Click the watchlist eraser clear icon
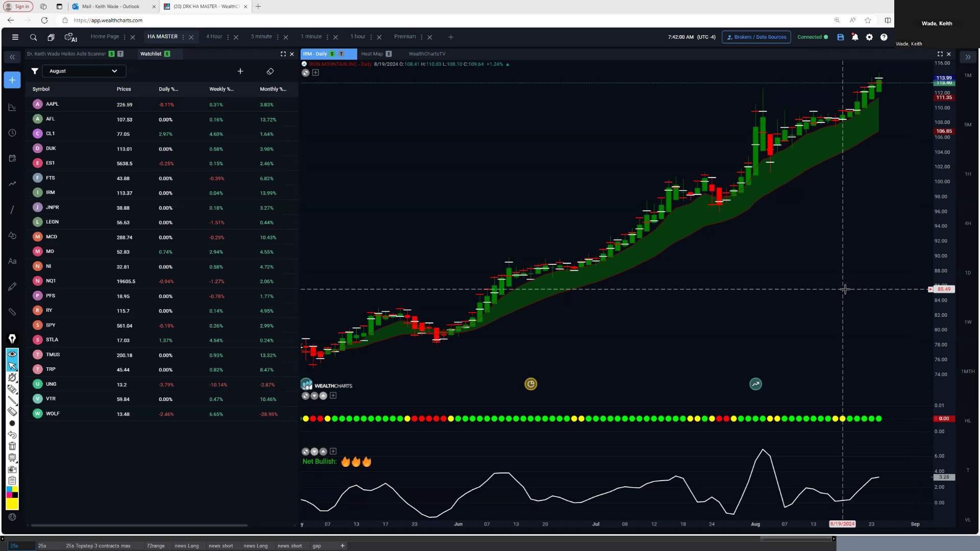980x551 pixels. [271, 71]
